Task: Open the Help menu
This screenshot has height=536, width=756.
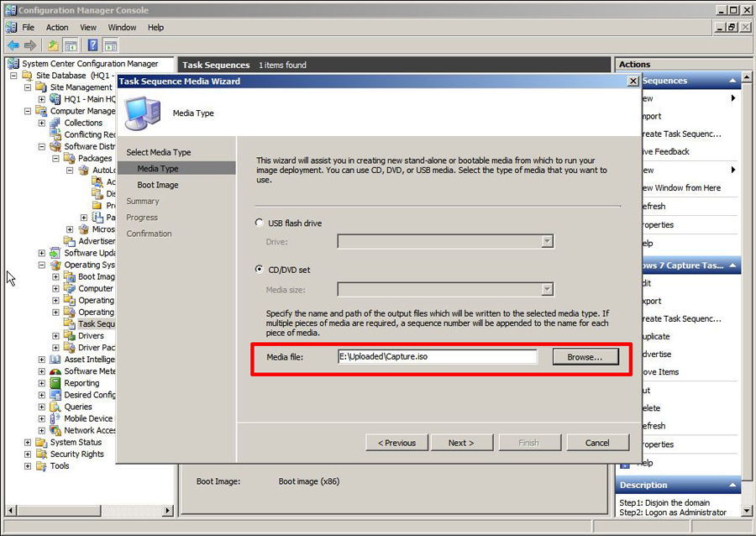Action: coord(155,28)
